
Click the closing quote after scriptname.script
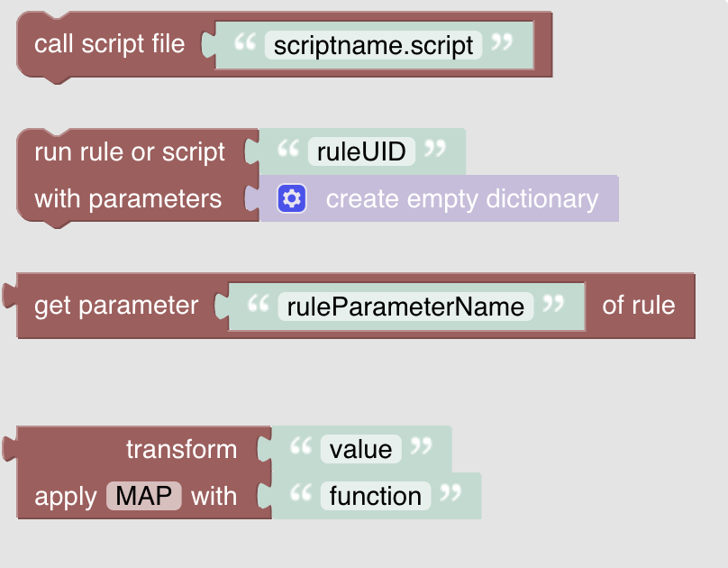[x=503, y=43]
